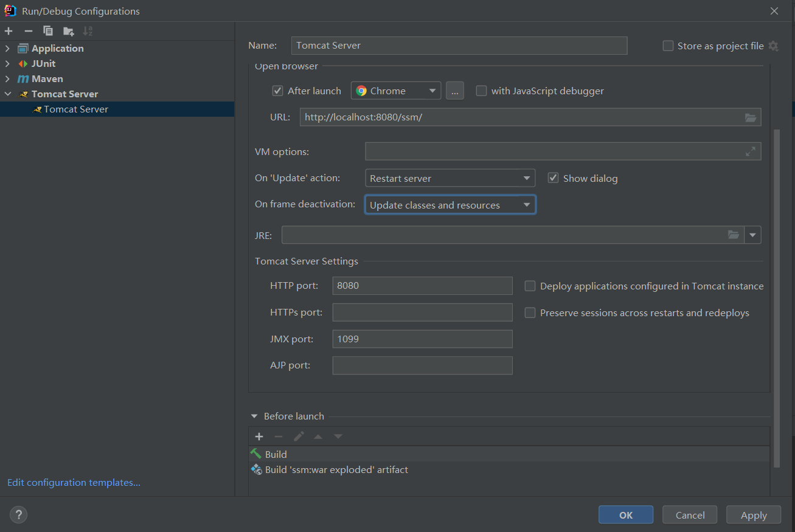Click the JMX port field

(x=423, y=339)
